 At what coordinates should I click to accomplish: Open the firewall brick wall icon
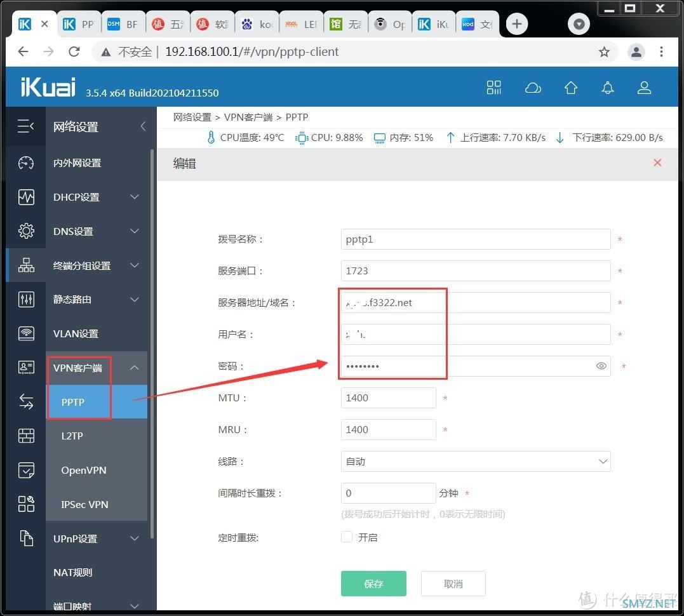click(x=26, y=436)
